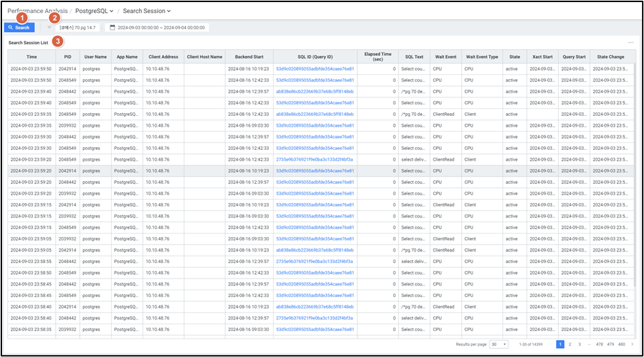This screenshot has height=357, width=644.
Task: Click the blue Search button
Action: click(x=19, y=27)
